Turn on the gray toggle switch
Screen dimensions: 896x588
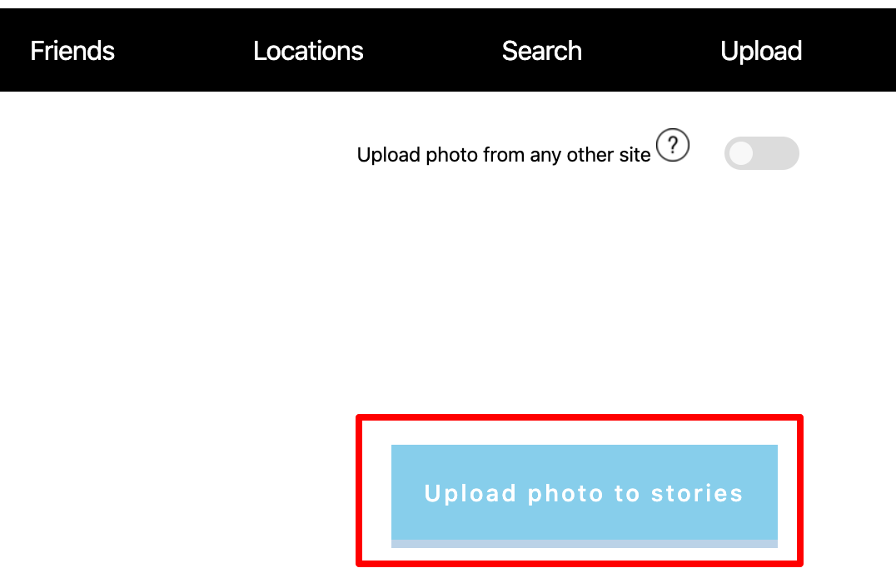(761, 153)
